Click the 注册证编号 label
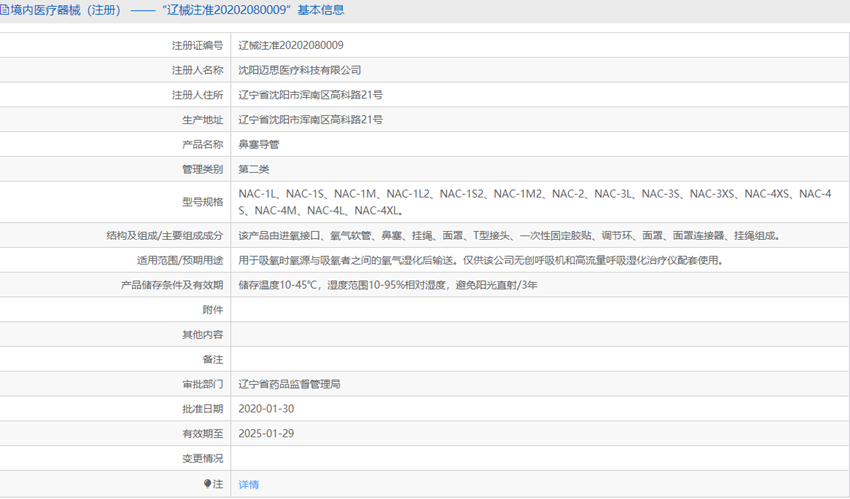The height and width of the screenshot is (499, 850). tap(197, 46)
